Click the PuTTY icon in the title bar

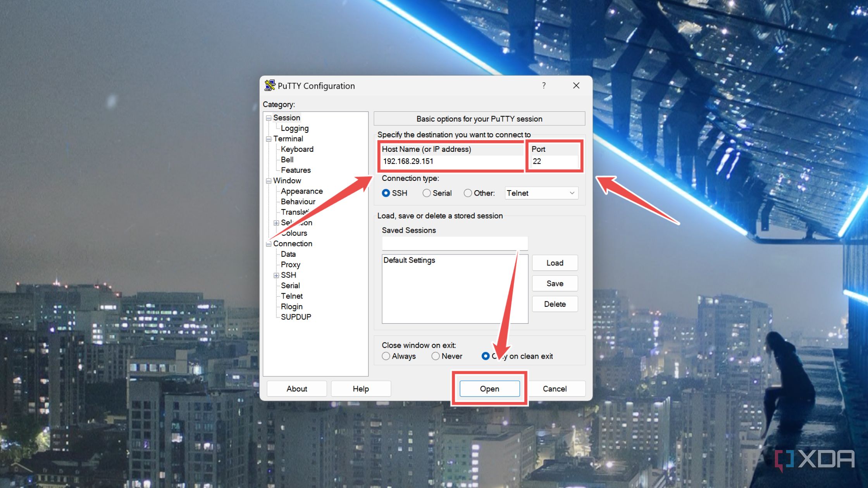(270, 86)
